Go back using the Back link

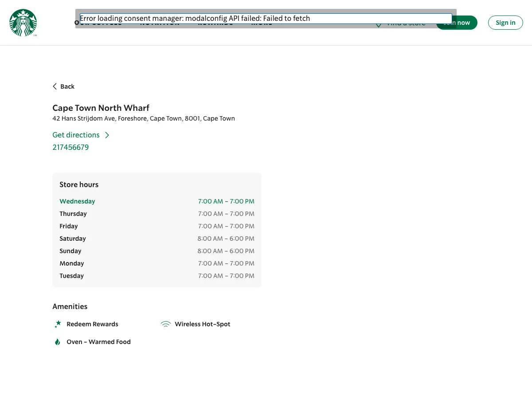63,86
